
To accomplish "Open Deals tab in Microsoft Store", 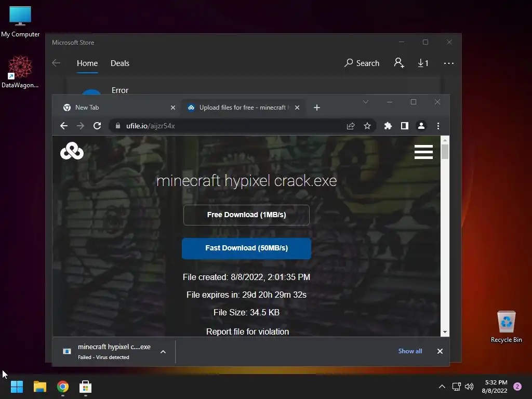I will (x=120, y=63).
